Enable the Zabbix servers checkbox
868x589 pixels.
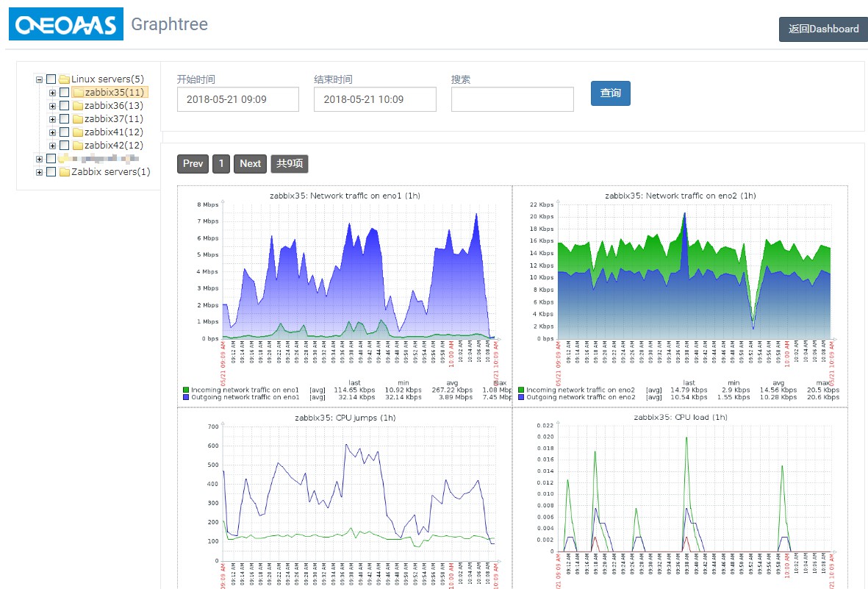[x=51, y=172]
